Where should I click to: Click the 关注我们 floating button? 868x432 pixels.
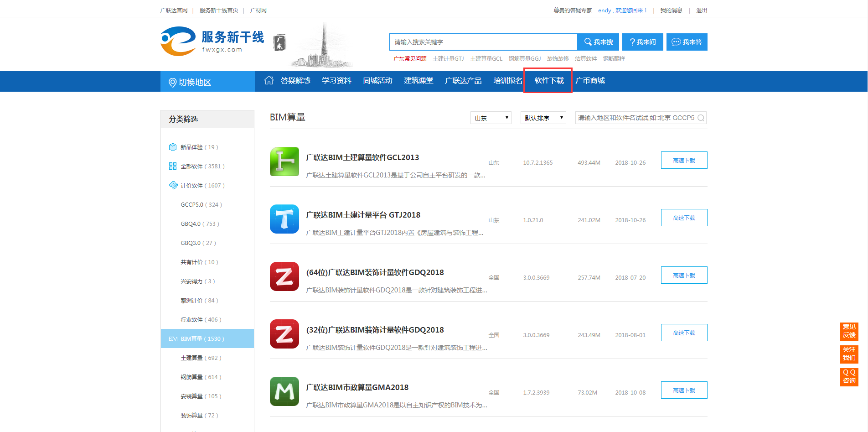click(x=849, y=354)
